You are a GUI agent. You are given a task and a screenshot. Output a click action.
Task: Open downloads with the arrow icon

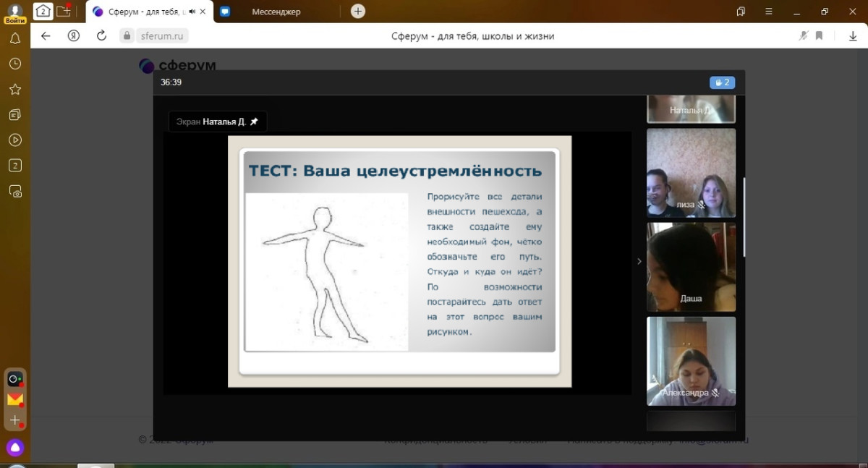(854, 35)
